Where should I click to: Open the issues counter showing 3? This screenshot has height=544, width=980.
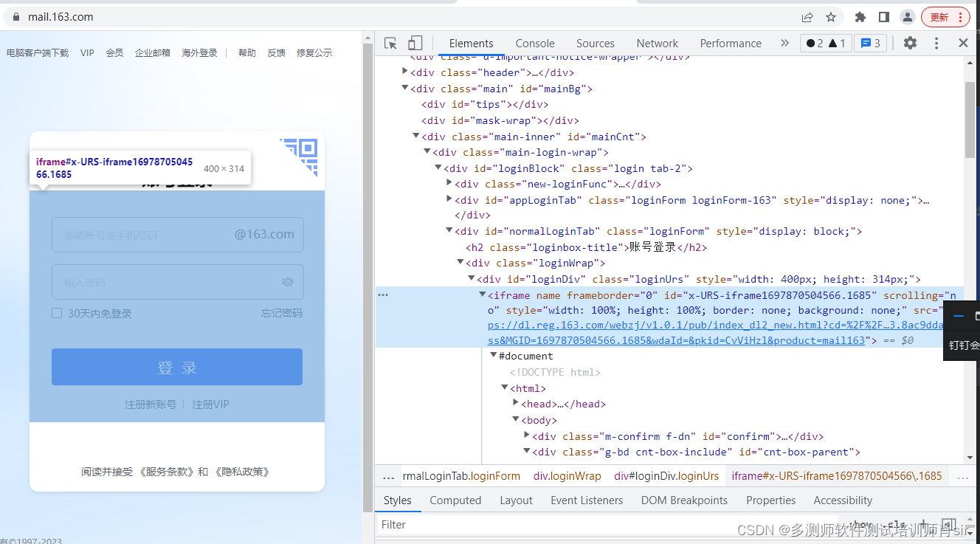click(871, 44)
